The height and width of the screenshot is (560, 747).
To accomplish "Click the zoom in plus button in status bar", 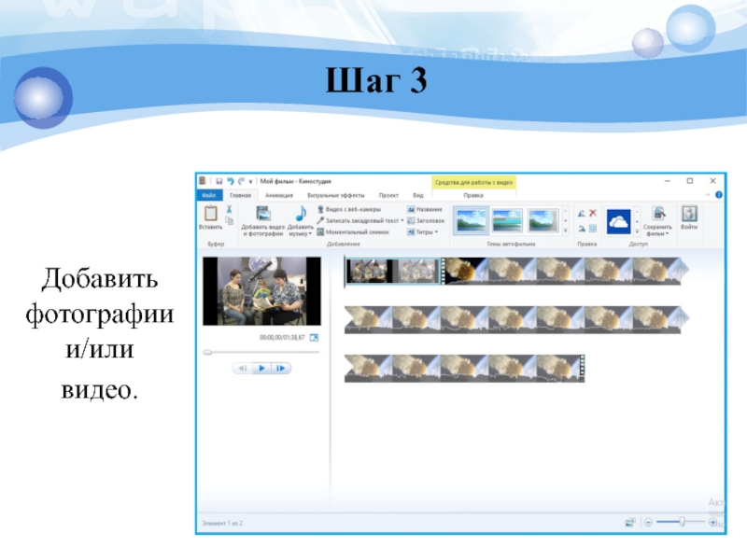I will 712,523.
